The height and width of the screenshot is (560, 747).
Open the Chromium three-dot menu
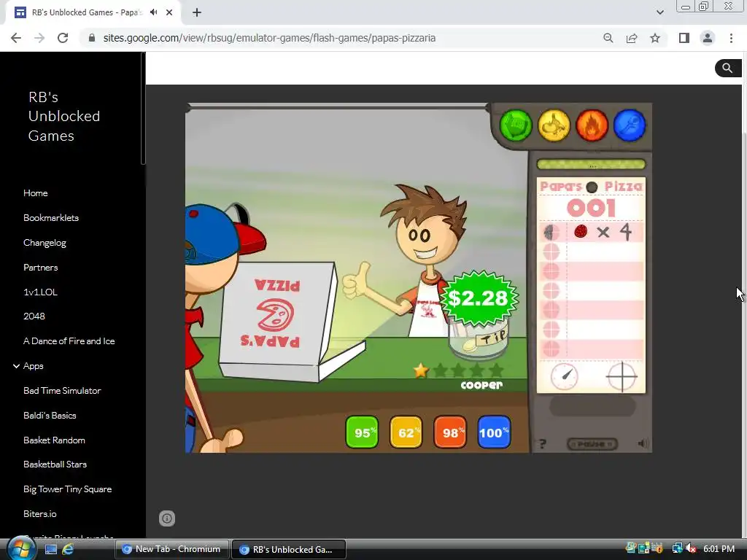[x=731, y=38]
